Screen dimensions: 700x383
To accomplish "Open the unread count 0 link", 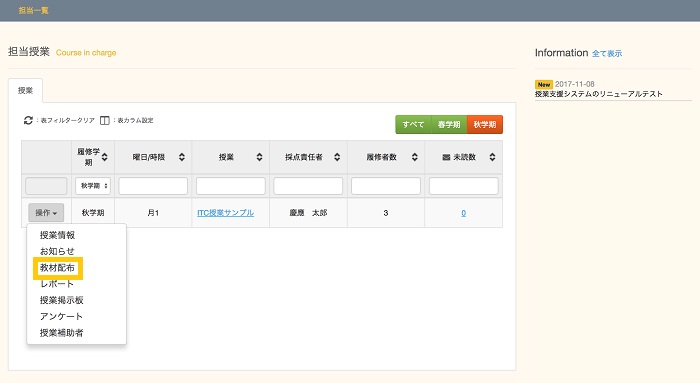I will point(463,213).
